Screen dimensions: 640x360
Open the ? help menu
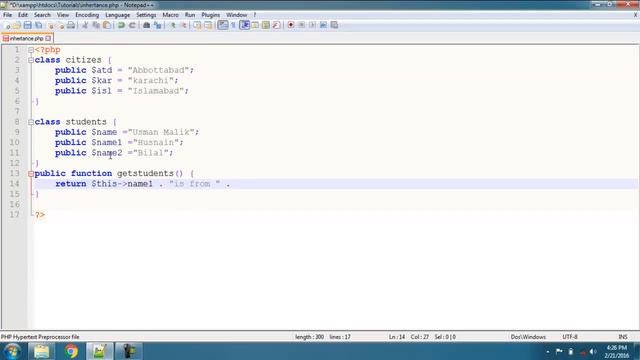[255, 15]
